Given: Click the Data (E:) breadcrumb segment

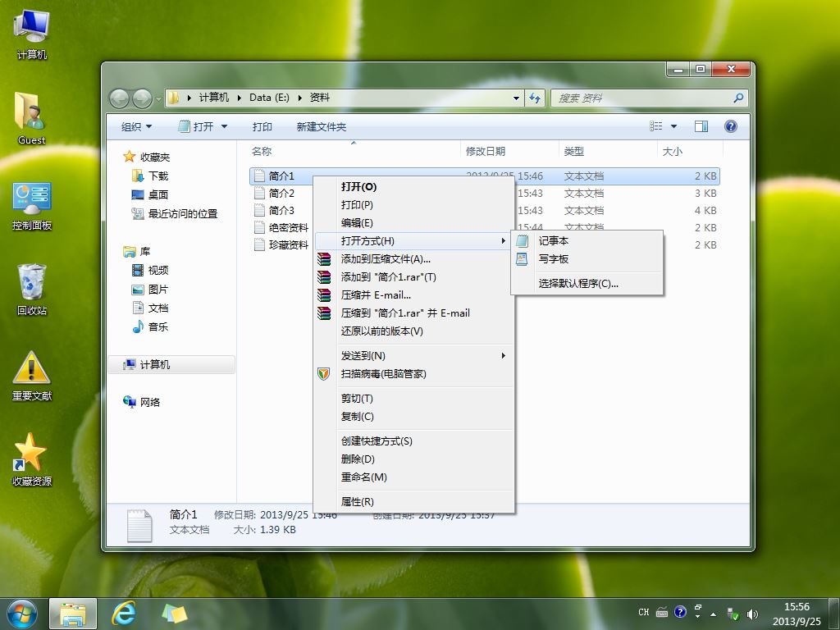Looking at the screenshot, I should tap(269, 98).
